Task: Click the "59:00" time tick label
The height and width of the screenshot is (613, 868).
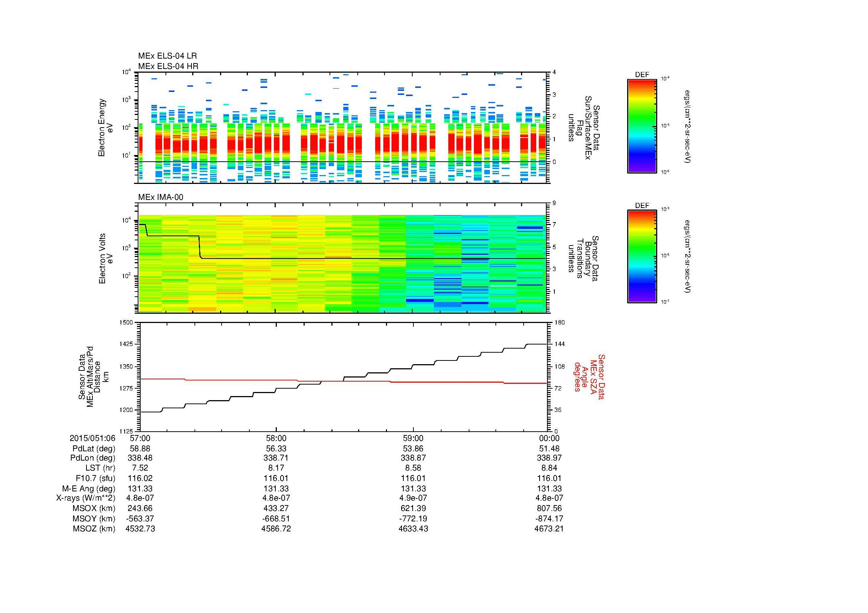Action: [413, 438]
